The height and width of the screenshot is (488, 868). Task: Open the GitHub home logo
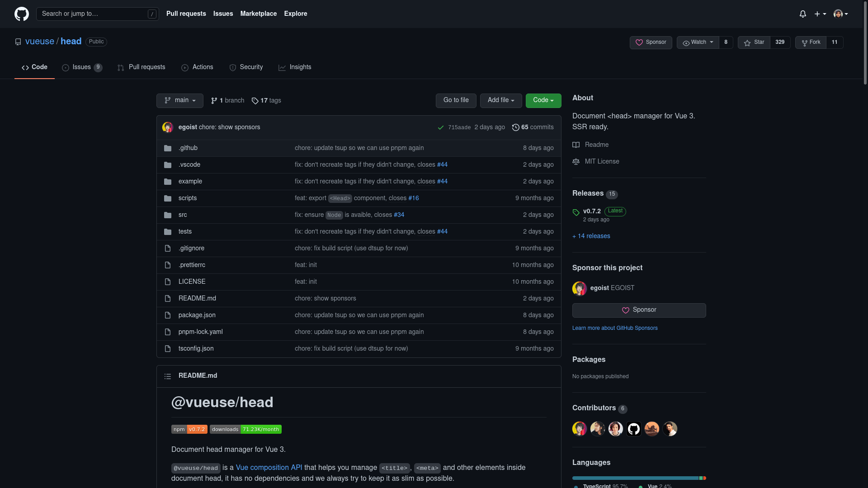pyautogui.click(x=21, y=14)
